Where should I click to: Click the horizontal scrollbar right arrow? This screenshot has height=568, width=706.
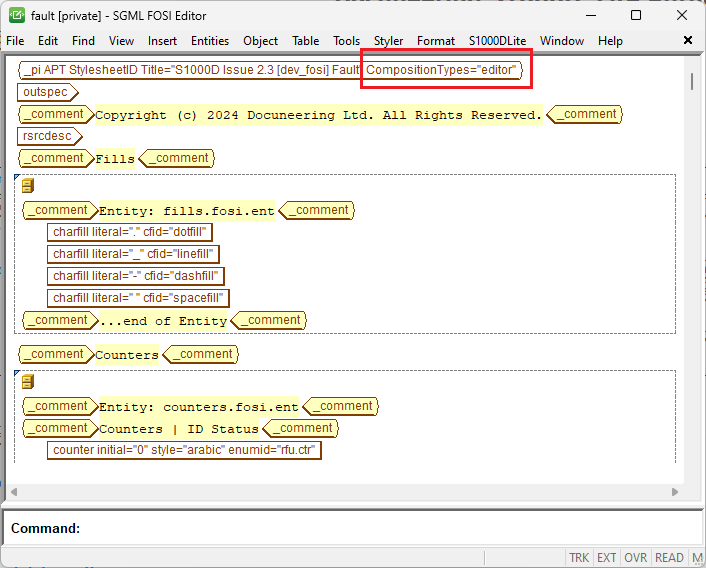[x=674, y=492]
